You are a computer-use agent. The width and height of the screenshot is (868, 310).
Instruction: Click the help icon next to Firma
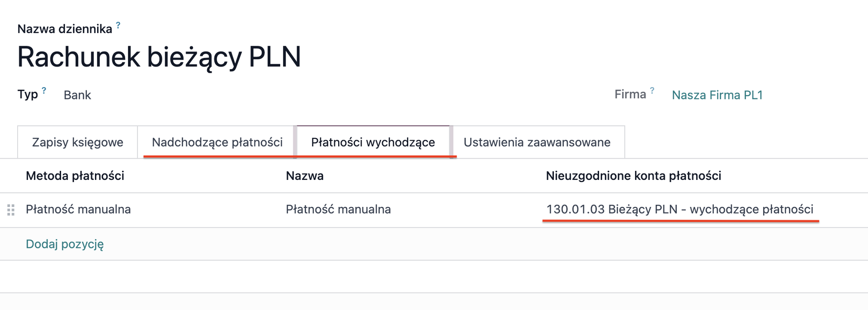pyautogui.click(x=652, y=90)
